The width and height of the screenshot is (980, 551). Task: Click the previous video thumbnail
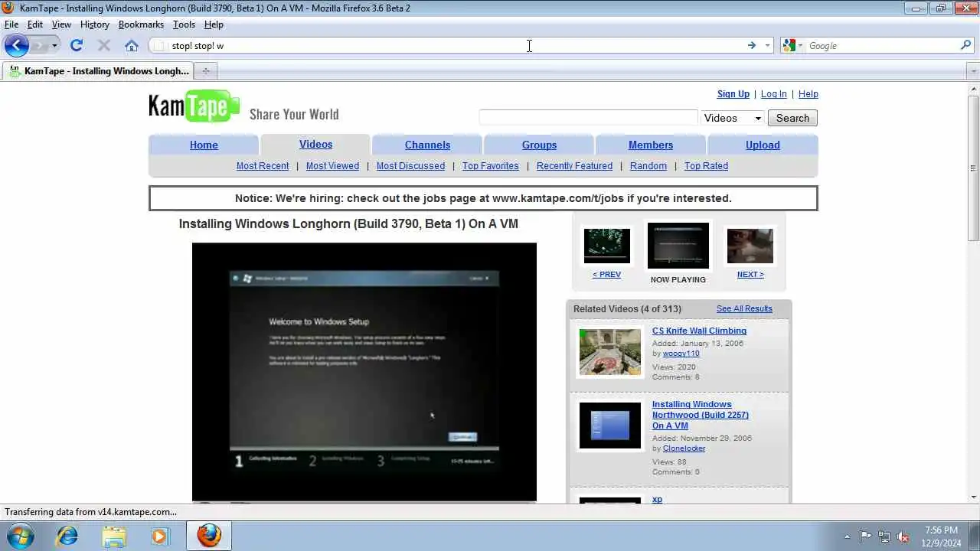click(x=607, y=246)
